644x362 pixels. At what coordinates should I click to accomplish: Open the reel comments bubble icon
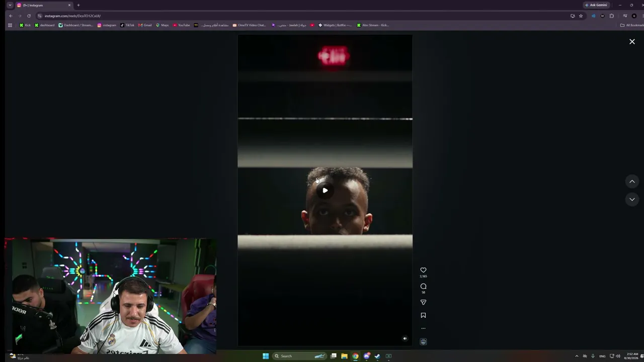pos(423,286)
